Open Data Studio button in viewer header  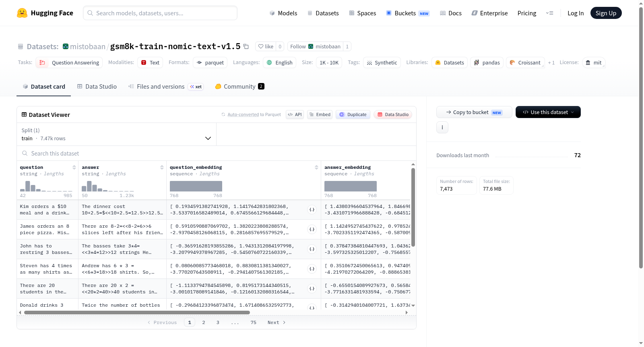[393, 114]
